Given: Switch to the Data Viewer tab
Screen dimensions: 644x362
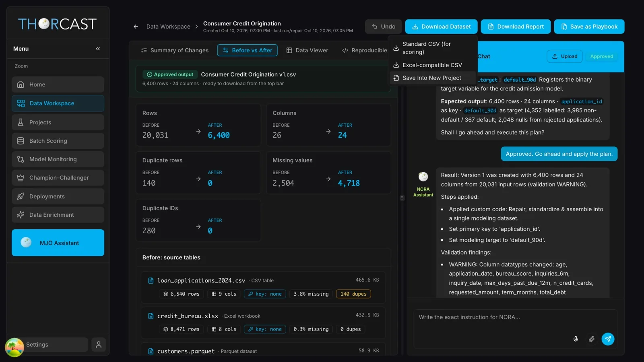Looking at the screenshot, I should [307, 50].
